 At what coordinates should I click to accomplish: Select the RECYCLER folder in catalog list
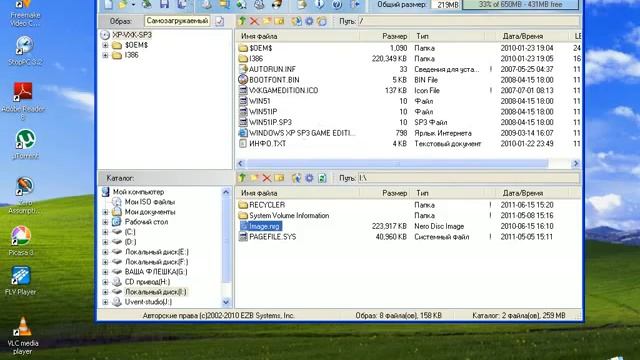coord(267,205)
